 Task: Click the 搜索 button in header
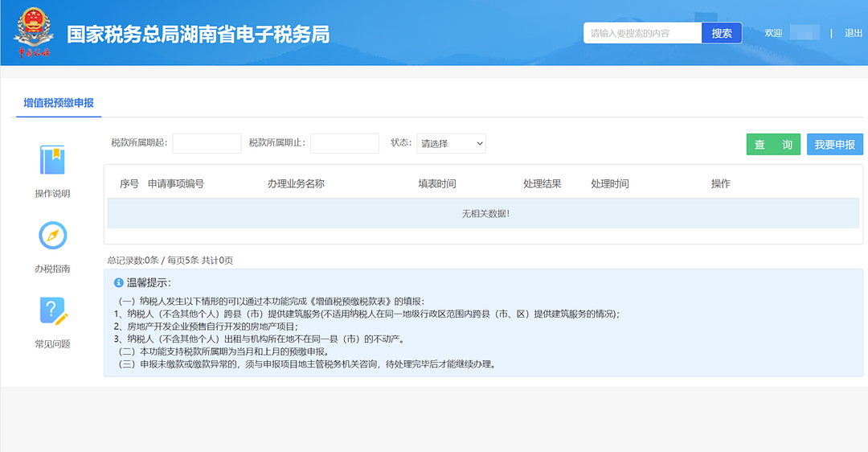tap(721, 33)
